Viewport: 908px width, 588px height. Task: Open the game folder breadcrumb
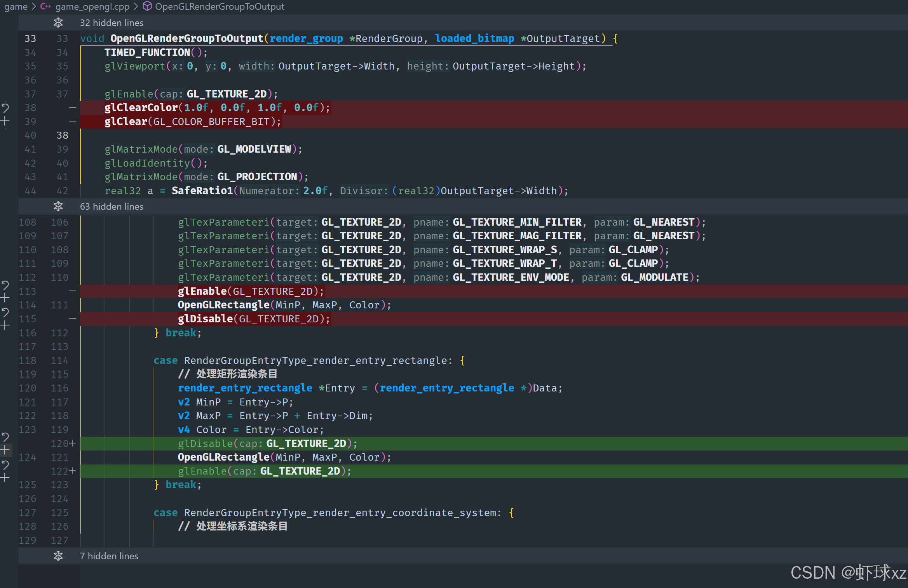click(16, 7)
